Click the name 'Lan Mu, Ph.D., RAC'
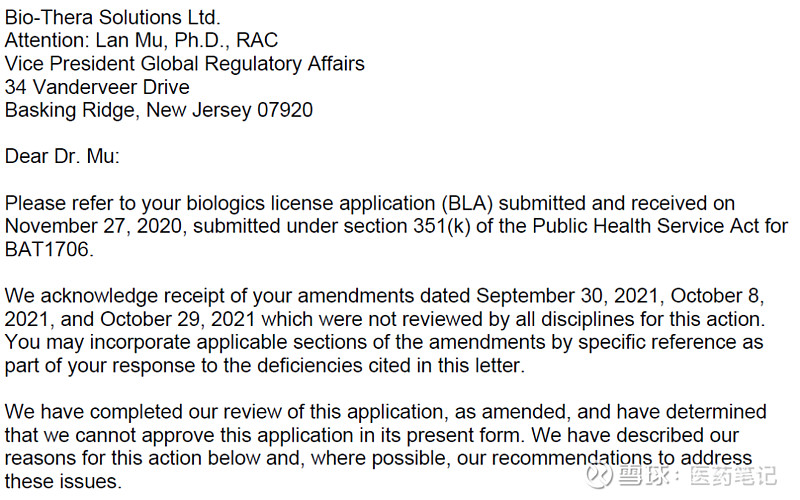The image size is (800, 500). 187,41
